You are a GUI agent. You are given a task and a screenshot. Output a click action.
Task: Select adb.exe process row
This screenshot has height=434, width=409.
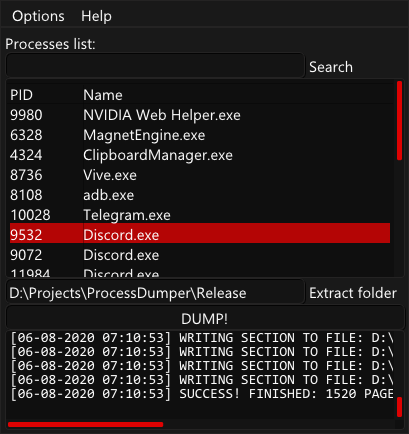200,195
